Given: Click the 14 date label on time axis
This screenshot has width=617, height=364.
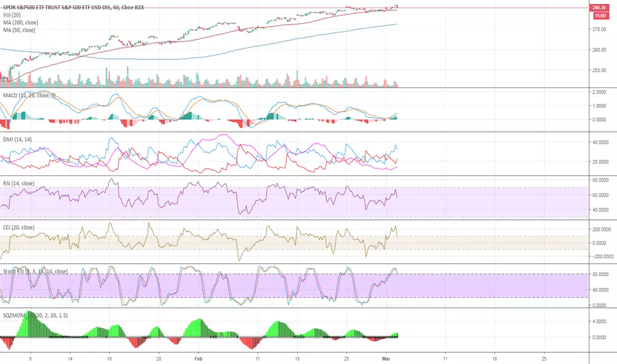Looking at the screenshot, I should coord(70,359).
